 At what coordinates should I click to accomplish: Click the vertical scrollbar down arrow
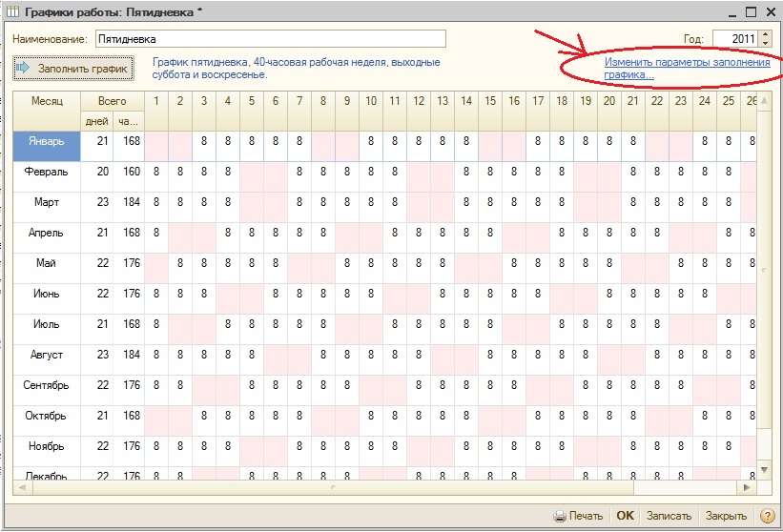tap(764, 470)
